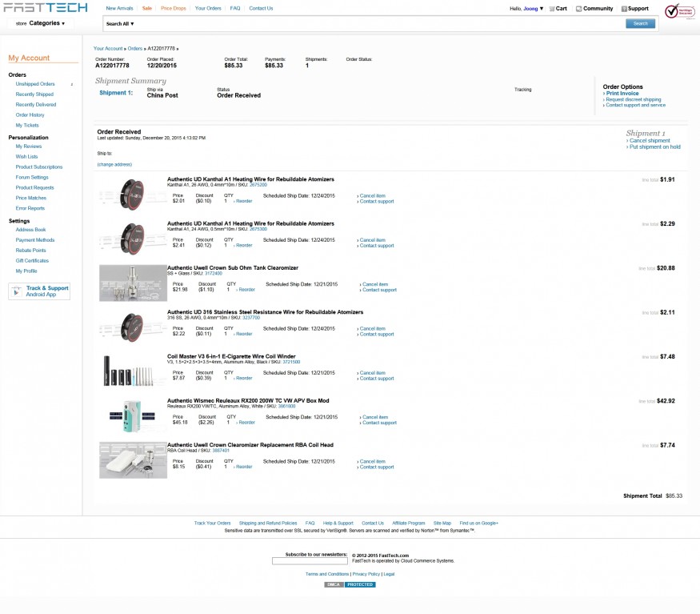Click the newsletter subscription email field
Image resolution: width=700 pixels, height=614 pixels.
310,561
